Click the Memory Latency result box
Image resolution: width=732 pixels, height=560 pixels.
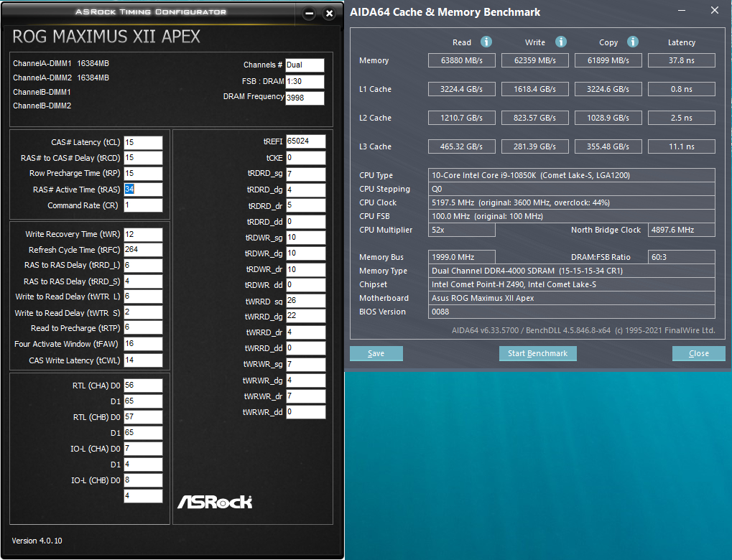(x=682, y=60)
